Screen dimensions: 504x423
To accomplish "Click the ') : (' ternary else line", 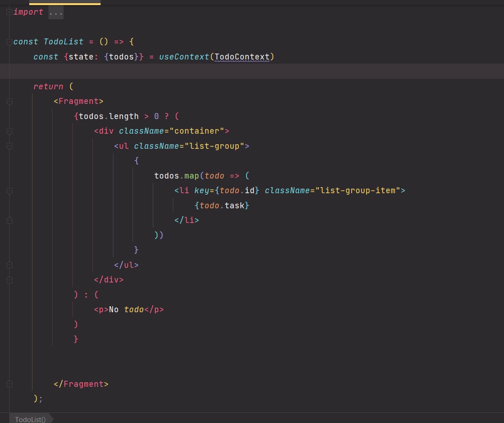I will (86, 294).
